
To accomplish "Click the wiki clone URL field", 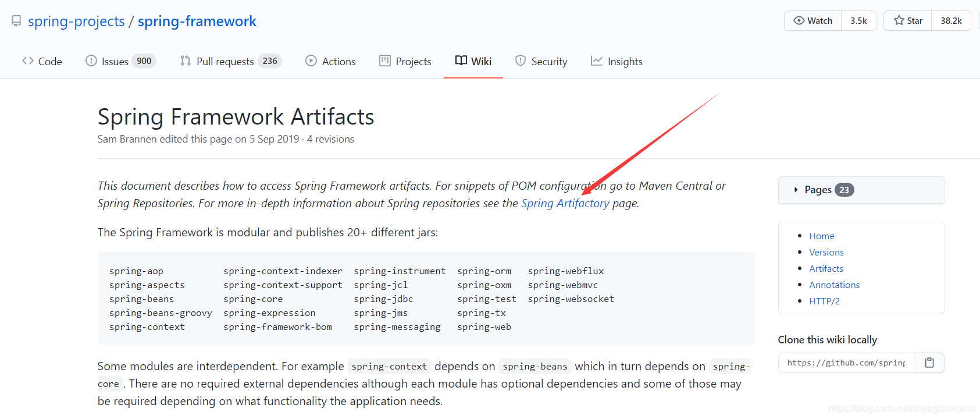I will click(x=846, y=363).
